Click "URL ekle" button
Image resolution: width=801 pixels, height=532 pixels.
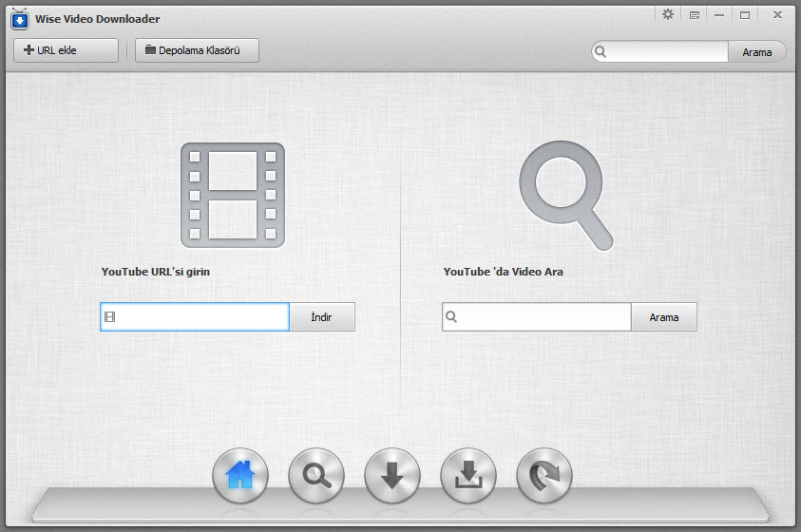66,50
